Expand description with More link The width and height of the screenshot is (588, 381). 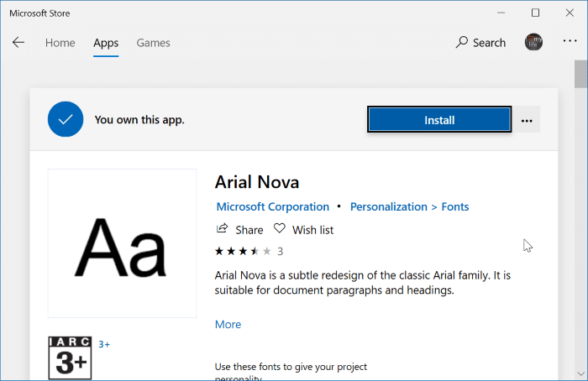point(228,325)
